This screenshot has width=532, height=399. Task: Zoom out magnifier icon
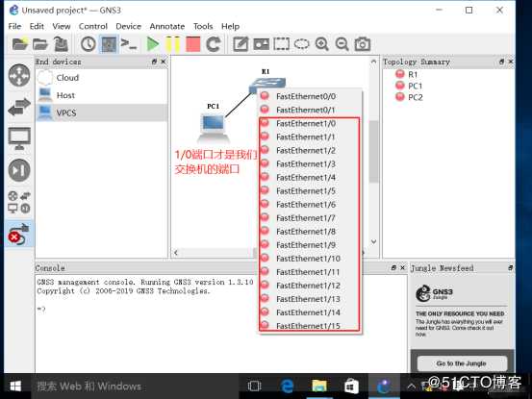click(342, 44)
